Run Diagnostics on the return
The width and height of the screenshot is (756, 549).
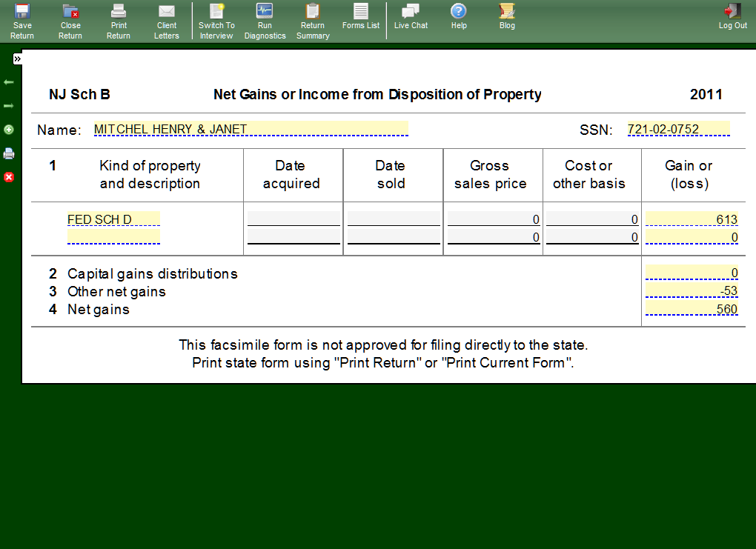point(265,20)
